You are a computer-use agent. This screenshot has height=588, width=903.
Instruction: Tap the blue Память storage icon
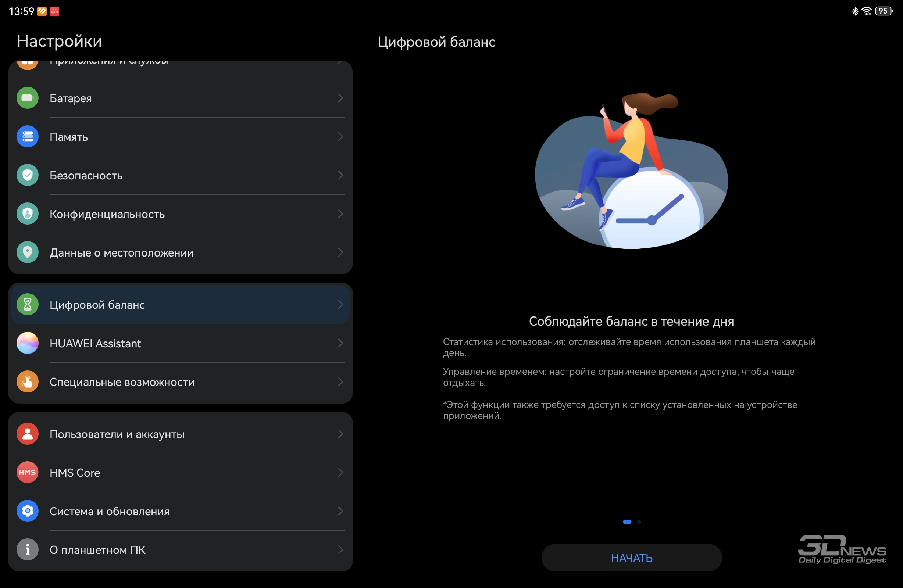point(27,137)
